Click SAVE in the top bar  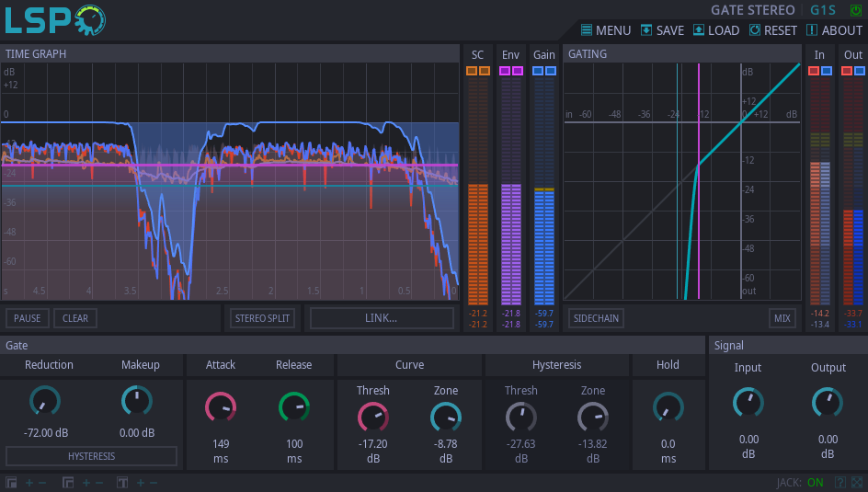coord(663,30)
